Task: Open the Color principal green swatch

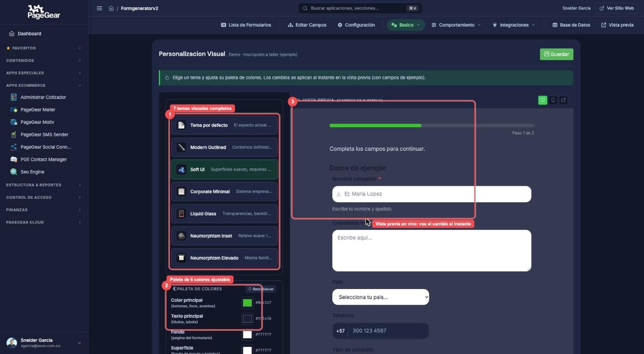Action: coord(247,303)
